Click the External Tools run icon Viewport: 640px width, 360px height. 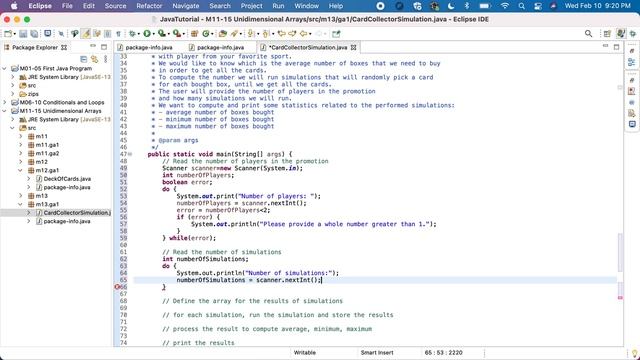[176, 34]
